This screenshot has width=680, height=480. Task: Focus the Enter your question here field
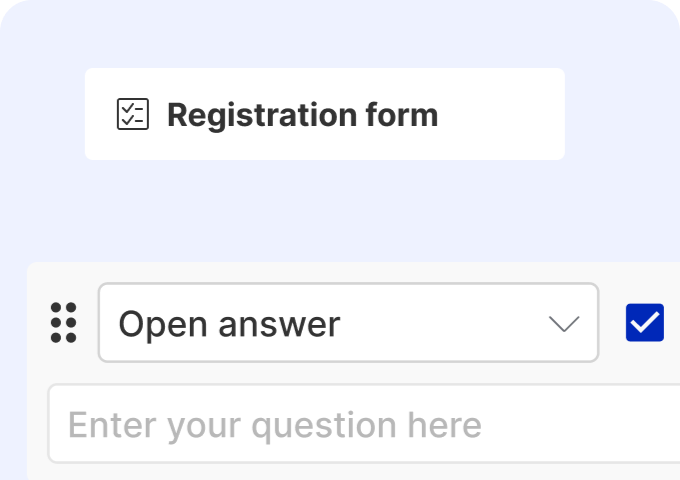(364, 424)
